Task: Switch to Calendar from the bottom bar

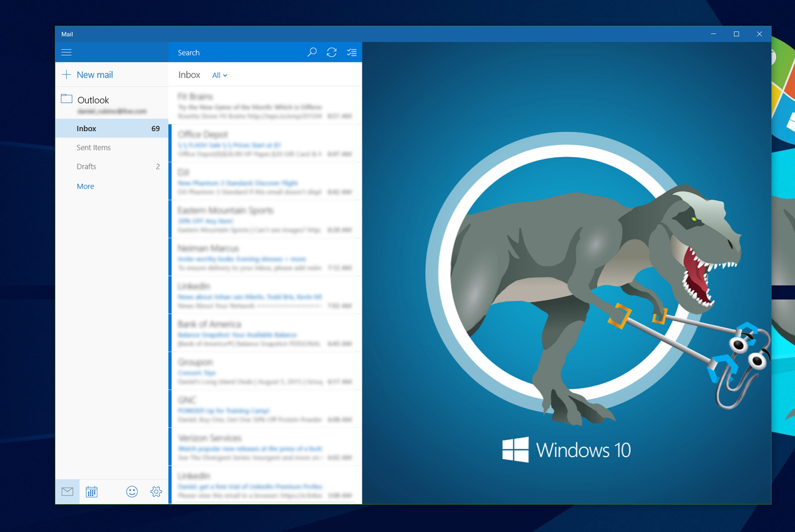Action: pos(91,492)
